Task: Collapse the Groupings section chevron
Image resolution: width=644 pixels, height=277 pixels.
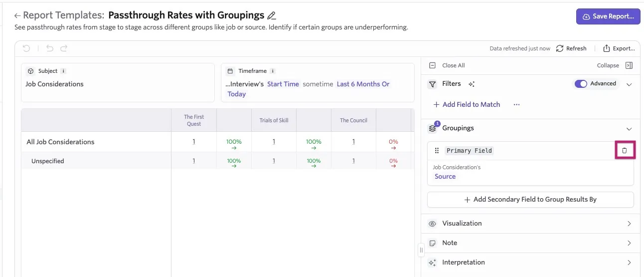Action: tap(629, 129)
